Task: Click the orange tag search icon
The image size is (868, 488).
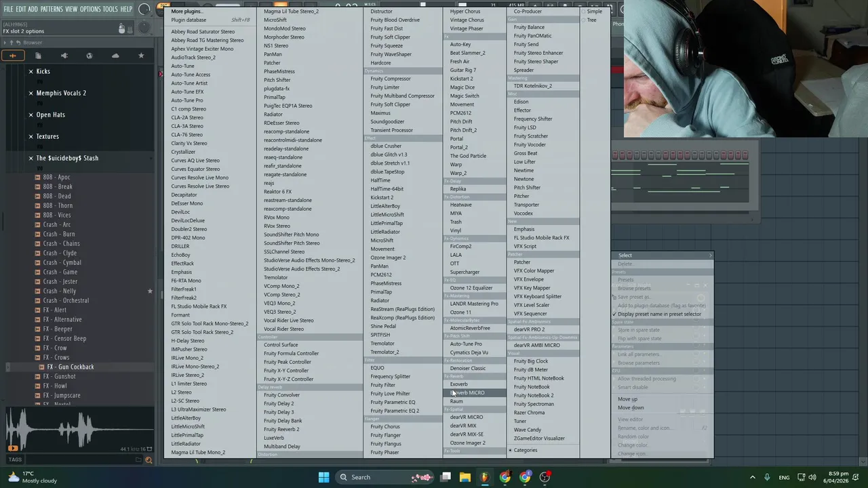Action: coord(149,460)
